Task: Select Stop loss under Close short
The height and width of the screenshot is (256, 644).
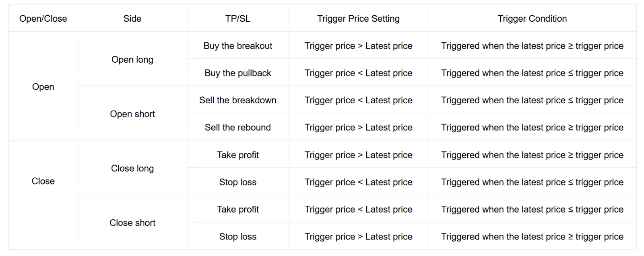Action: coord(238,237)
